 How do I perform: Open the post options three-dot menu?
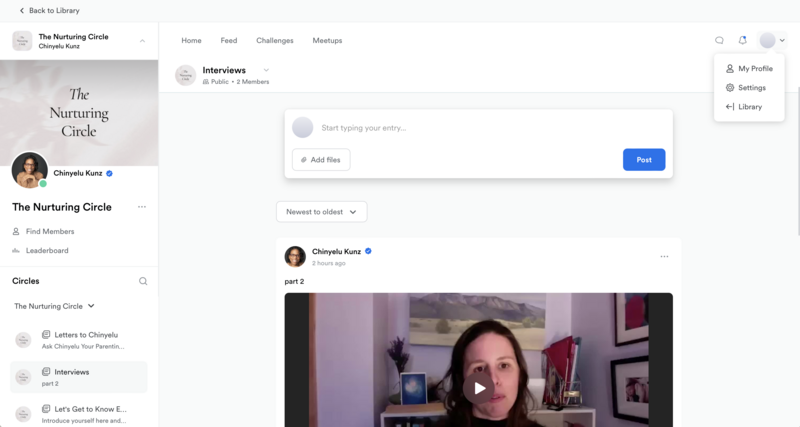point(664,257)
